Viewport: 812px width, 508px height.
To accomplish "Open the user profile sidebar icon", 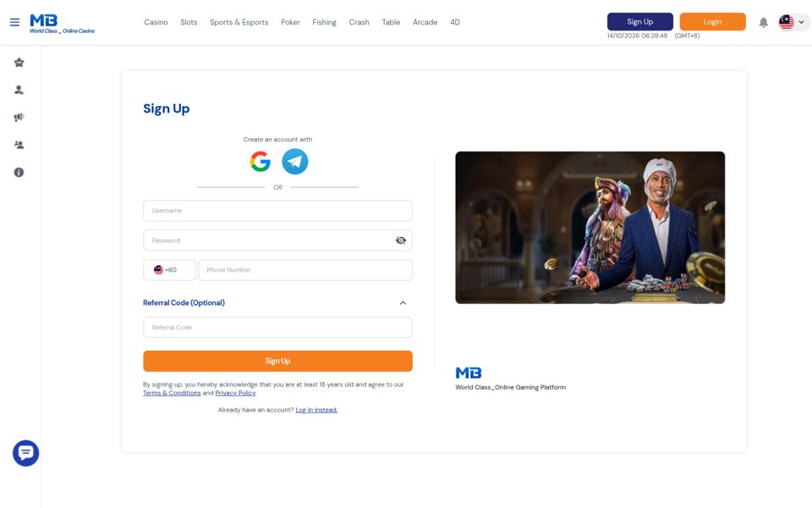I will click(19, 90).
